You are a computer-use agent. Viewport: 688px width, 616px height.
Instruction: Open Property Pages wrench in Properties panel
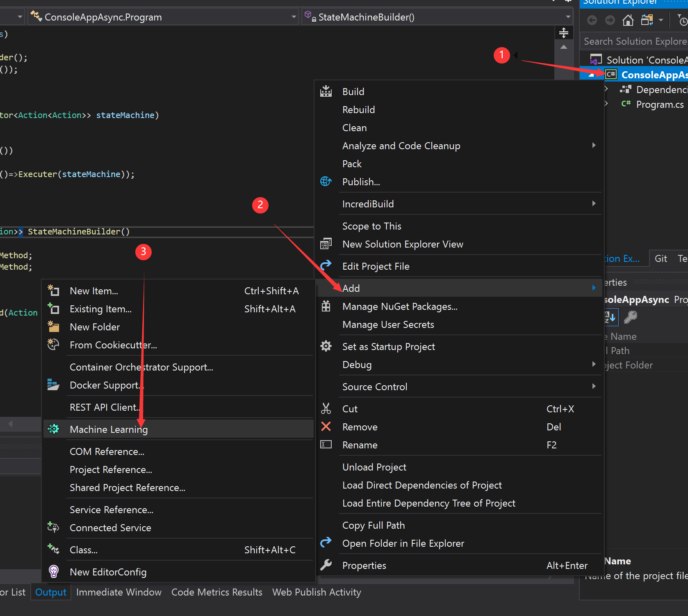(630, 317)
